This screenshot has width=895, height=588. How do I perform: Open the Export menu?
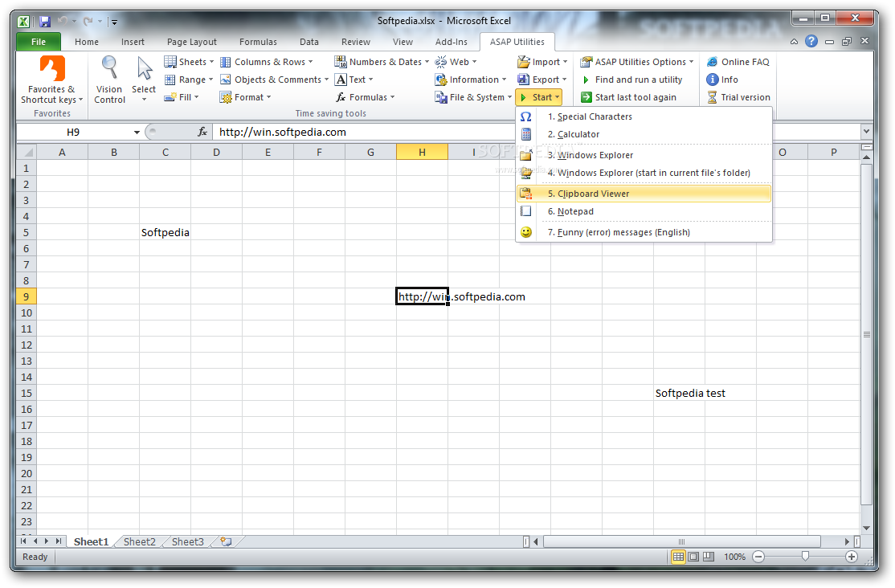pyautogui.click(x=541, y=80)
